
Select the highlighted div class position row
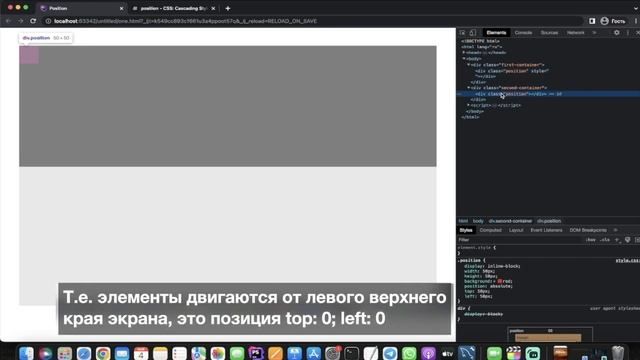click(548, 94)
